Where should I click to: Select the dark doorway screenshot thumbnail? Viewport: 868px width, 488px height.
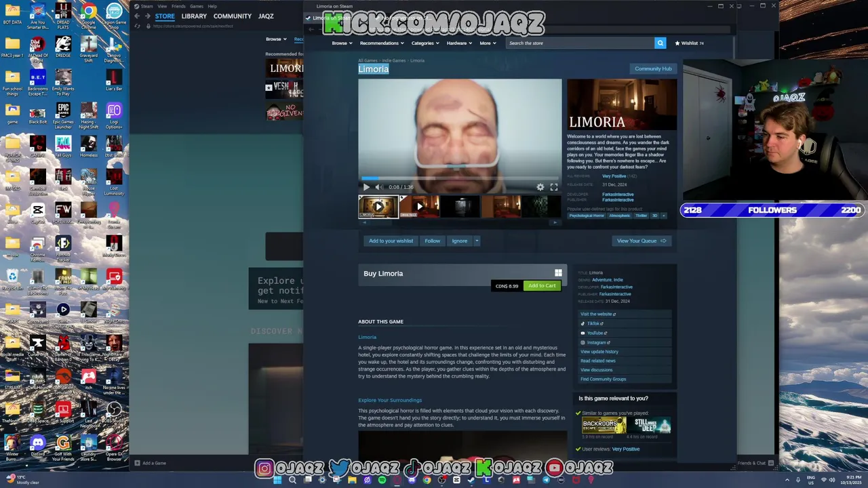coord(460,207)
